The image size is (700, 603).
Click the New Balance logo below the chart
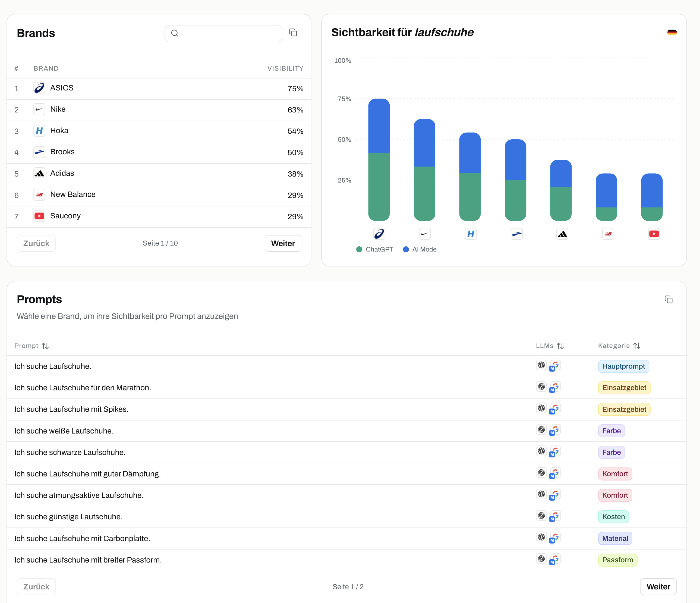tap(608, 234)
